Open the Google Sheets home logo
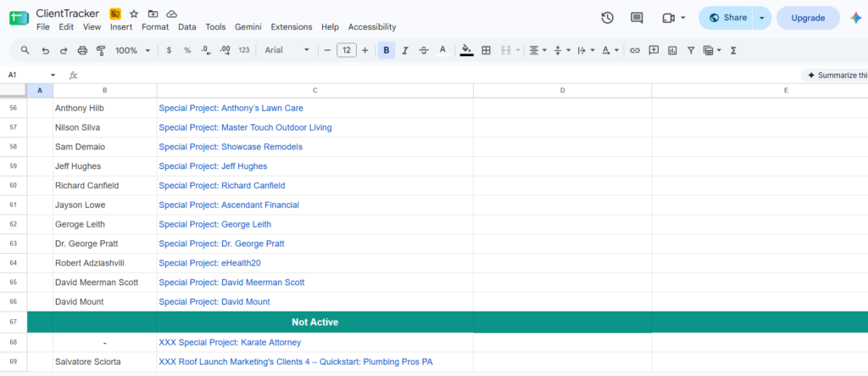The image size is (868, 376). (19, 18)
